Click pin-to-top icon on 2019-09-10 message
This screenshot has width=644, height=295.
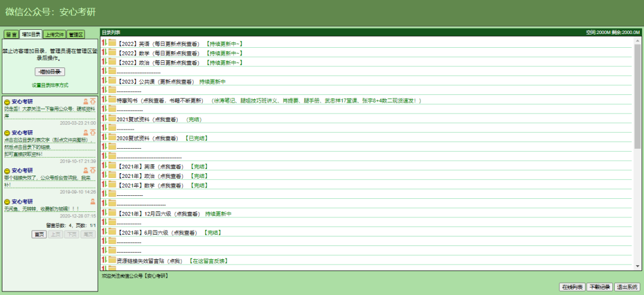[x=93, y=170]
